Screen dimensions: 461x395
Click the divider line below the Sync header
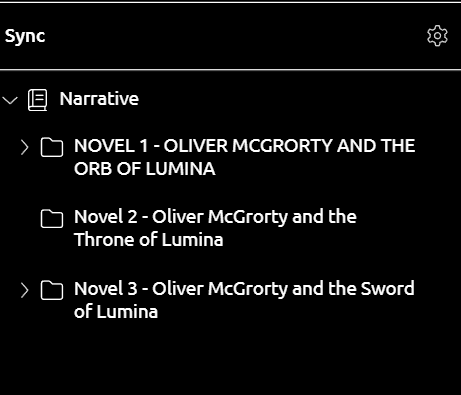click(x=230, y=70)
